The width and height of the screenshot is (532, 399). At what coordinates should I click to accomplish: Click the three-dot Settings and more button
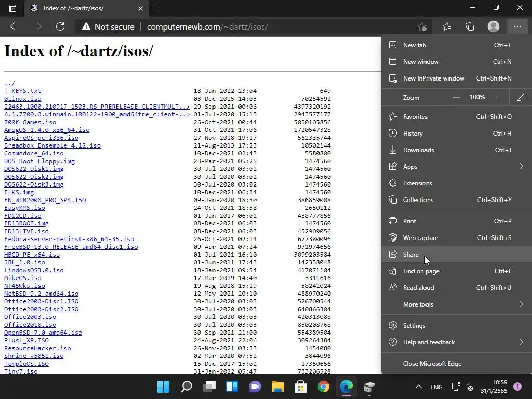point(517,26)
